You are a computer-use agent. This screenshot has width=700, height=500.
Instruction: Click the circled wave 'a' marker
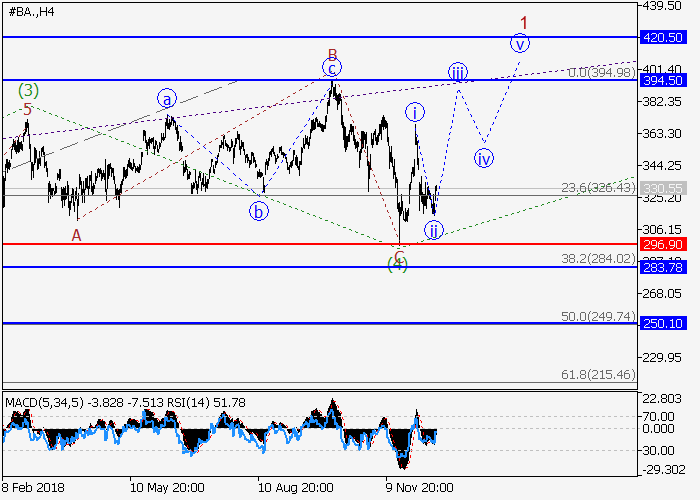tap(166, 98)
